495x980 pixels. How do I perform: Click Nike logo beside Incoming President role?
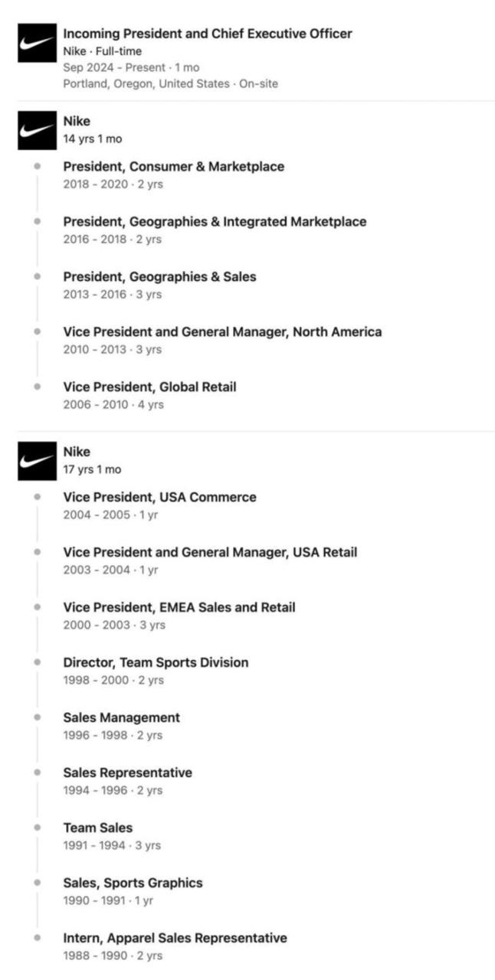pyautogui.click(x=37, y=44)
